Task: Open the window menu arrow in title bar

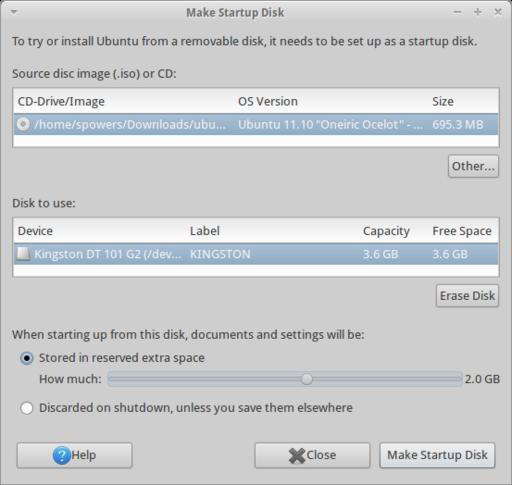Action: (14, 12)
